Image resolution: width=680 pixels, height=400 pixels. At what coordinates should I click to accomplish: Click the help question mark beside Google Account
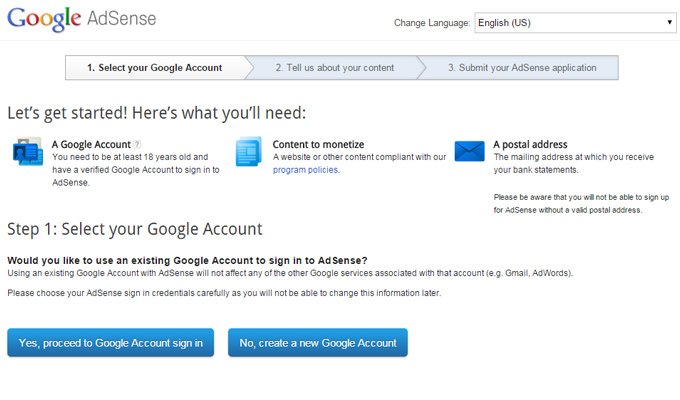click(x=137, y=144)
